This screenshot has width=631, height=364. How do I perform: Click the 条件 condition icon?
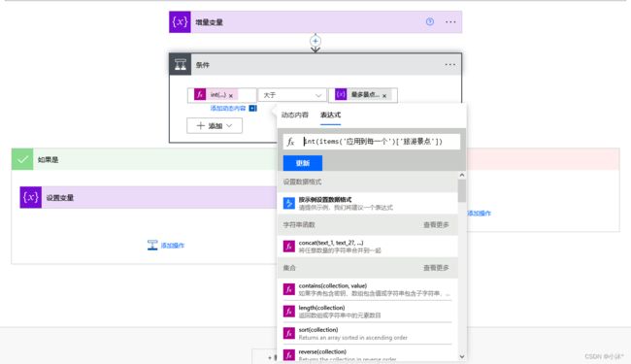tap(180, 64)
